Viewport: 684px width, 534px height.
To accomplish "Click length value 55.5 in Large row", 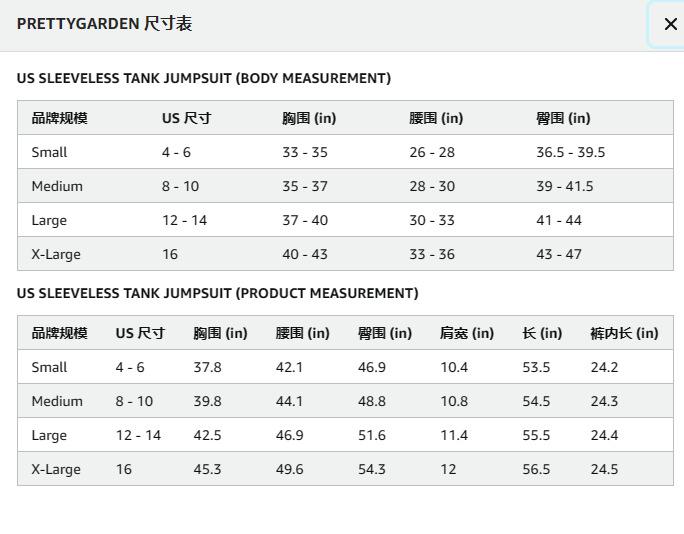I will tap(536, 435).
